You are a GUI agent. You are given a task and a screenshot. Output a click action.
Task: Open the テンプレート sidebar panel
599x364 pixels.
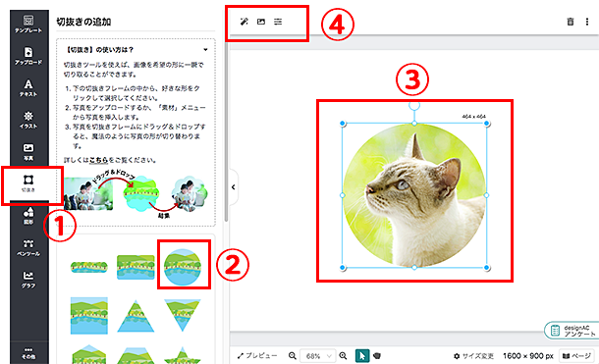click(28, 24)
